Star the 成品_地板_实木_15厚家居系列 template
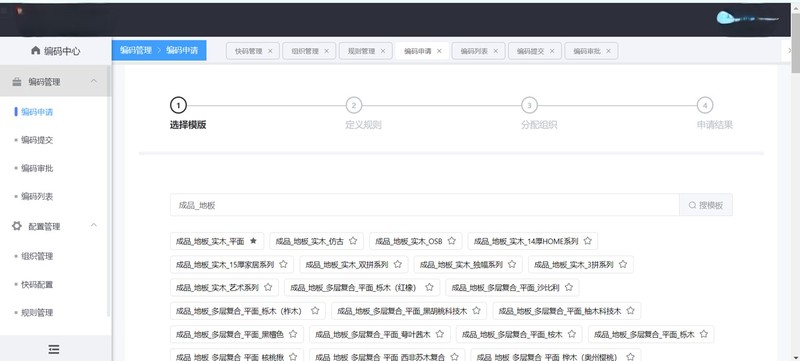Screen dimensions: 800x361 tap(283, 264)
